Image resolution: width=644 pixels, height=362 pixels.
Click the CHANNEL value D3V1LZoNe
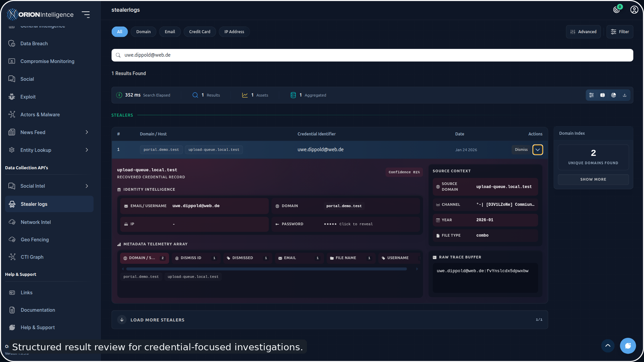pos(505,204)
